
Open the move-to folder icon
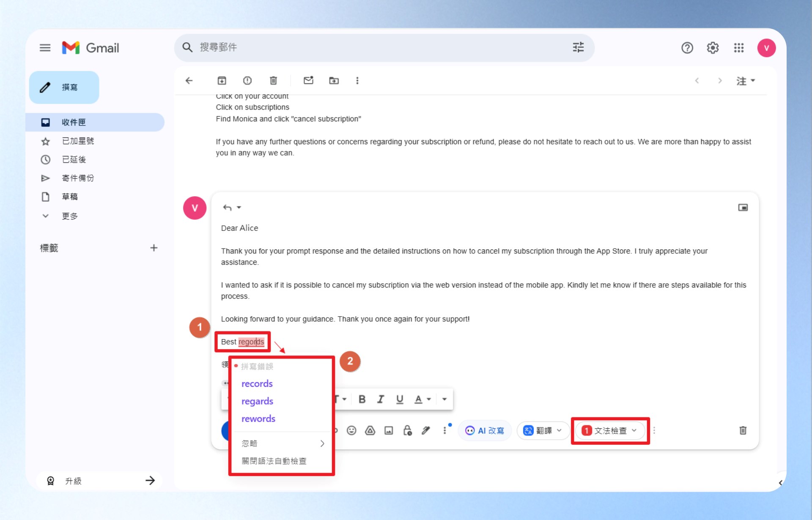click(x=334, y=80)
